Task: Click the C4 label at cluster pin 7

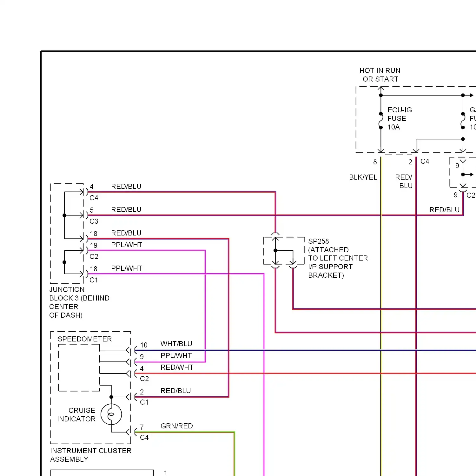Action: (x=144, y=437)
